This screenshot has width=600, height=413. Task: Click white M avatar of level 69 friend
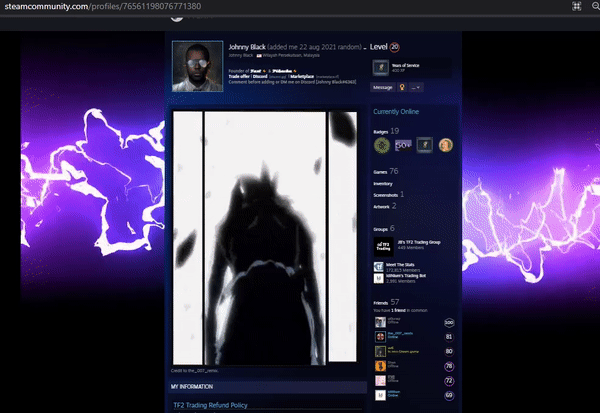(380, 395)
